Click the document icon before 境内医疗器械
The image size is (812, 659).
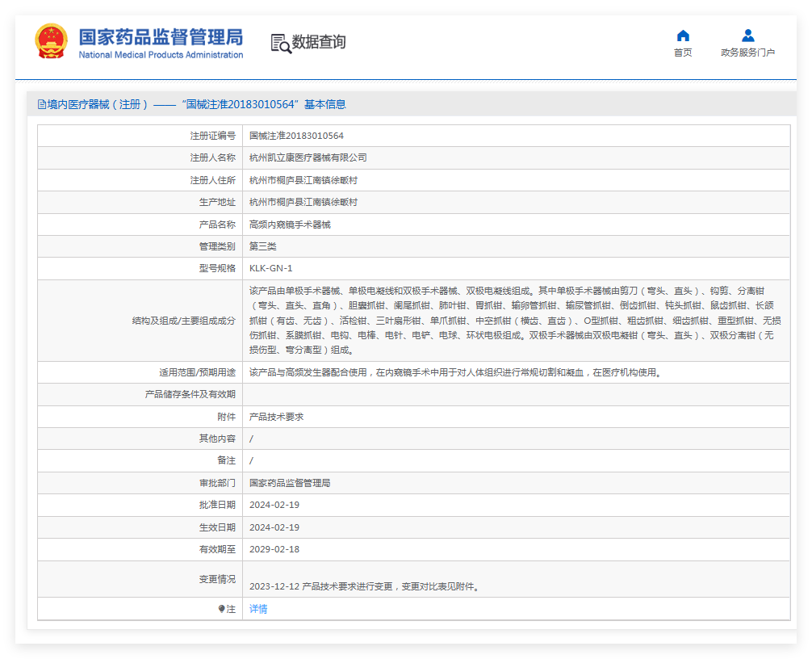click(x=41, y=105)
